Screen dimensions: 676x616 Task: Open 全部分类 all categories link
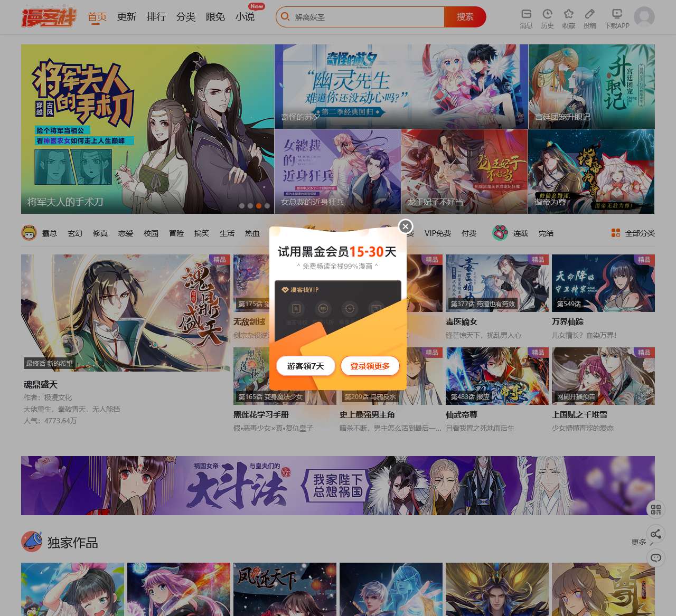tap(640, 233)
